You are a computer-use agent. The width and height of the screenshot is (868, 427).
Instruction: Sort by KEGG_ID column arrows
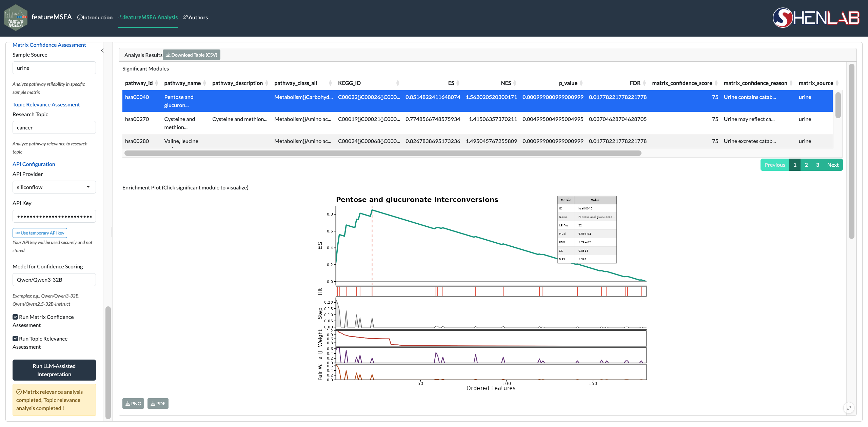pos(398,83)
